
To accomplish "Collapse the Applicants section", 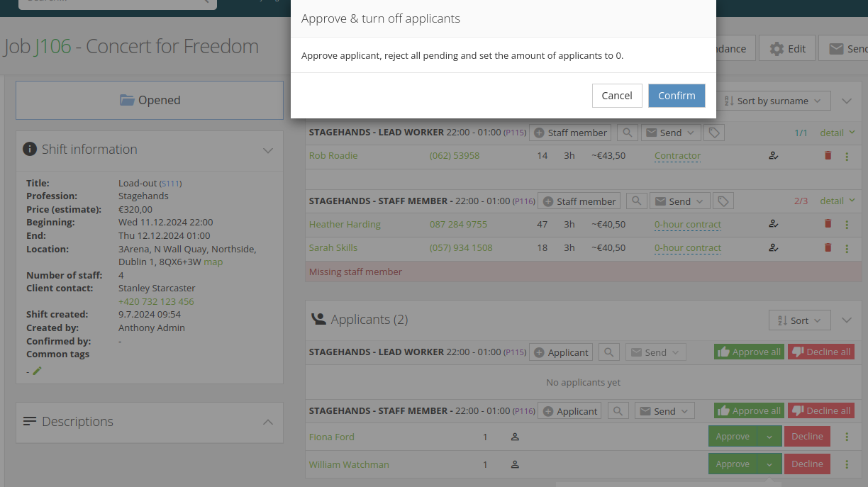I will [x=846, y=320].
